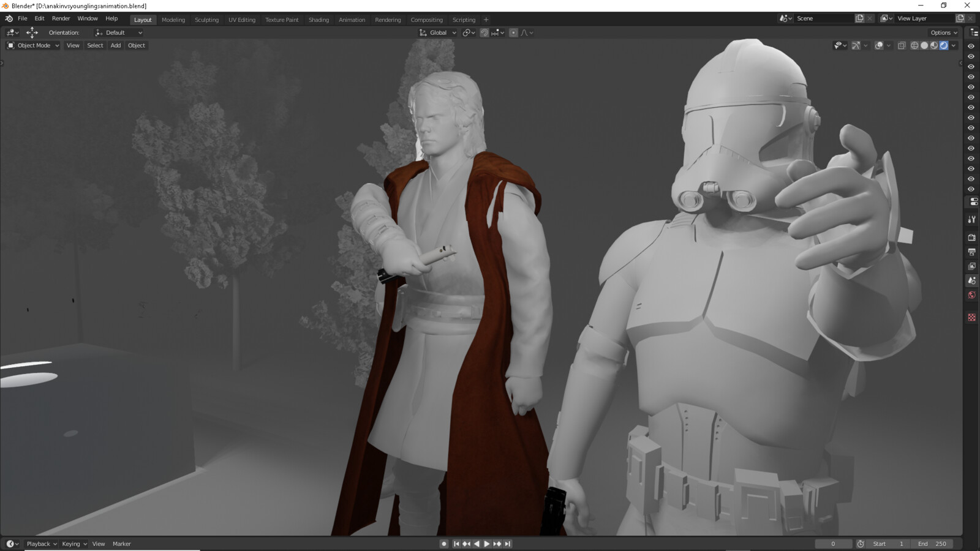The image size is (980, 551).
Task: Switch to wireframe shading
Action: click(914, 45)
